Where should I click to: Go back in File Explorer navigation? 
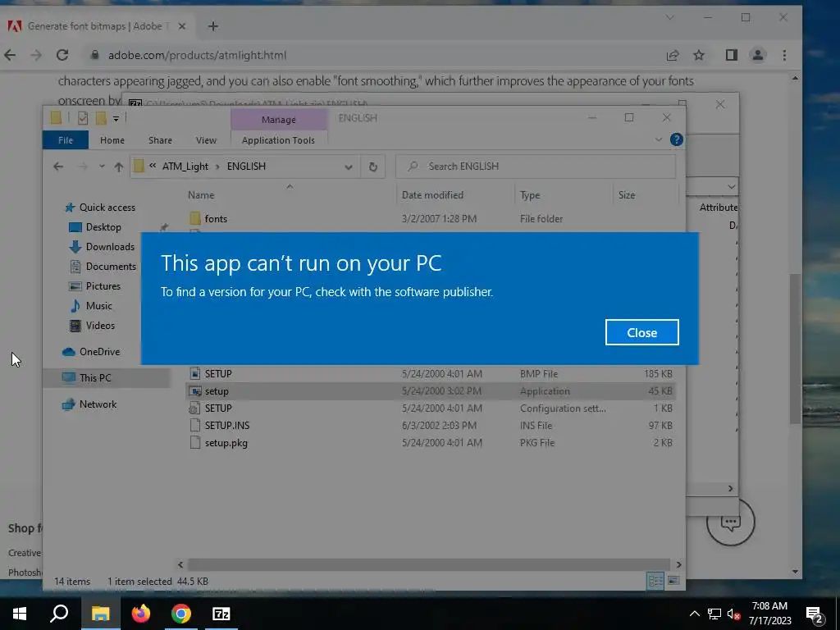pos(58,167)
